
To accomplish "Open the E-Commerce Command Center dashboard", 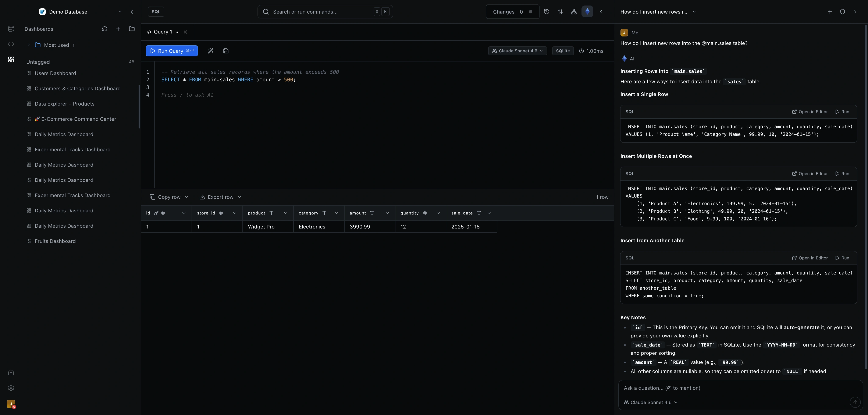I will click(x=75, y=119).
